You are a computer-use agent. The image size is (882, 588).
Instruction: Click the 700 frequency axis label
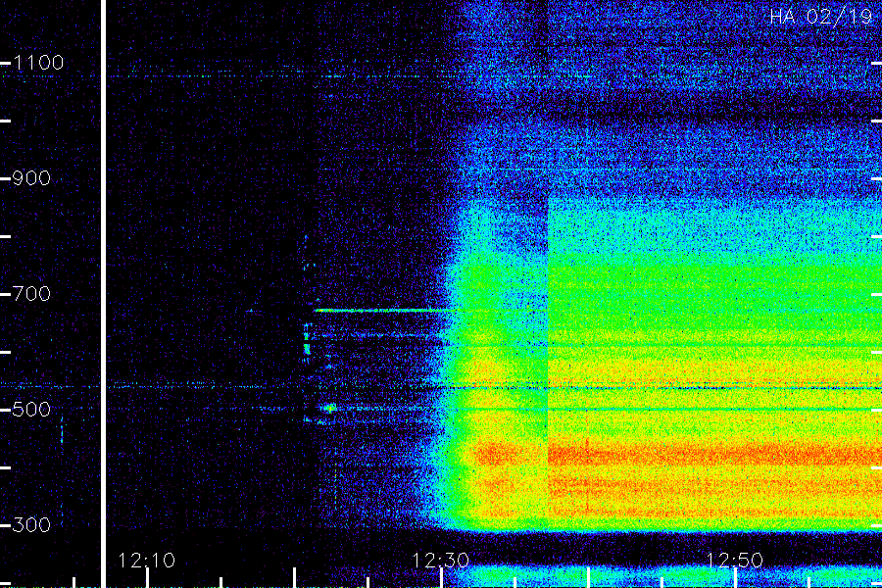coord(31,294)
